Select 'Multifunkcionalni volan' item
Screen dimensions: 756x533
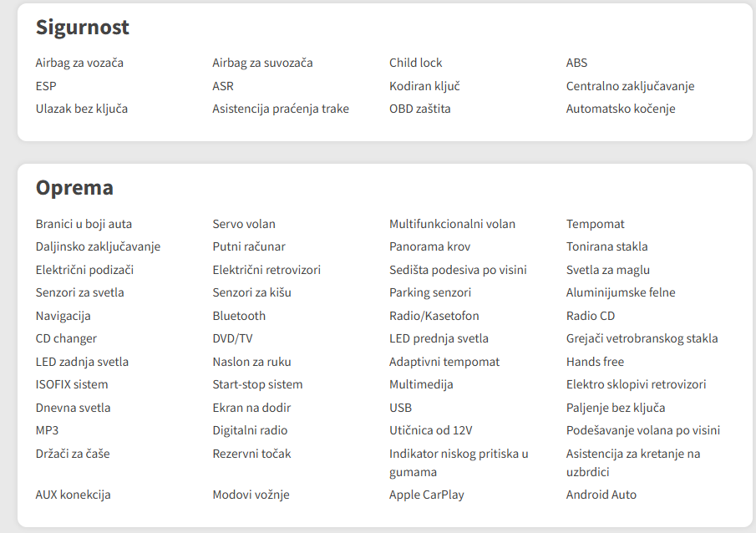click(452, 224)
